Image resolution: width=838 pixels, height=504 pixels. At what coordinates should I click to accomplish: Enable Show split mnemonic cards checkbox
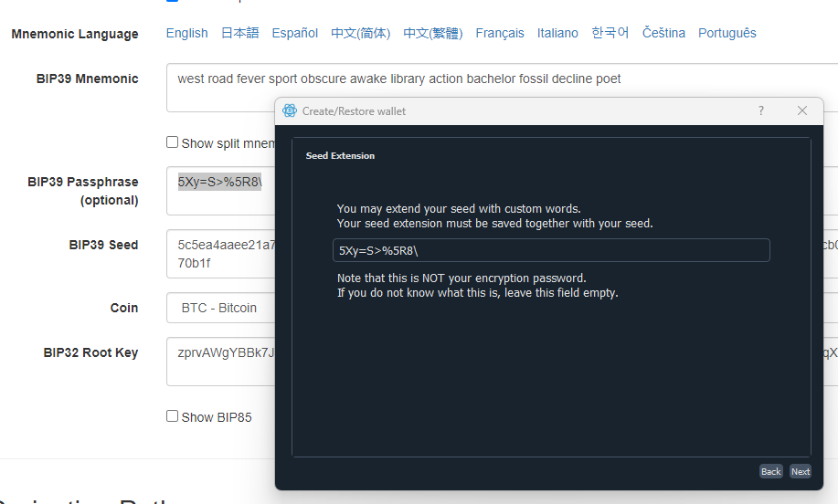click(172, 142)
